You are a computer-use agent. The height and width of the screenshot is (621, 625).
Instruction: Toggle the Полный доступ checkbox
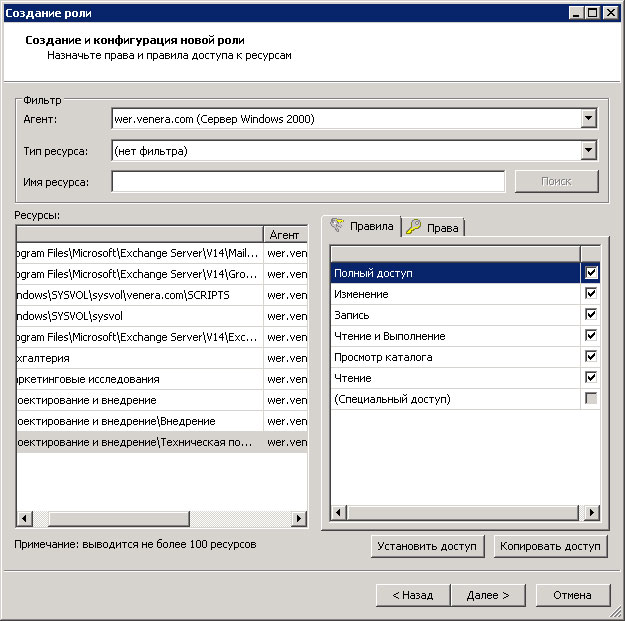point(591,273)
